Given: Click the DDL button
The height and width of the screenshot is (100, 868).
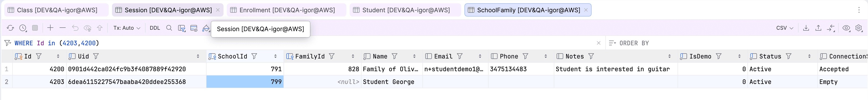Looking at the screenshot, I should pos(155,28).
